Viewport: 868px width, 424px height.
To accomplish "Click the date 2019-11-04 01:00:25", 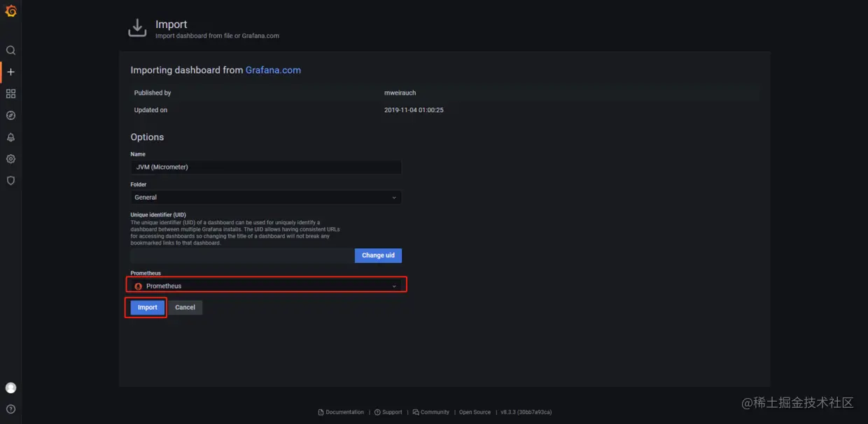I will point(414,110).
